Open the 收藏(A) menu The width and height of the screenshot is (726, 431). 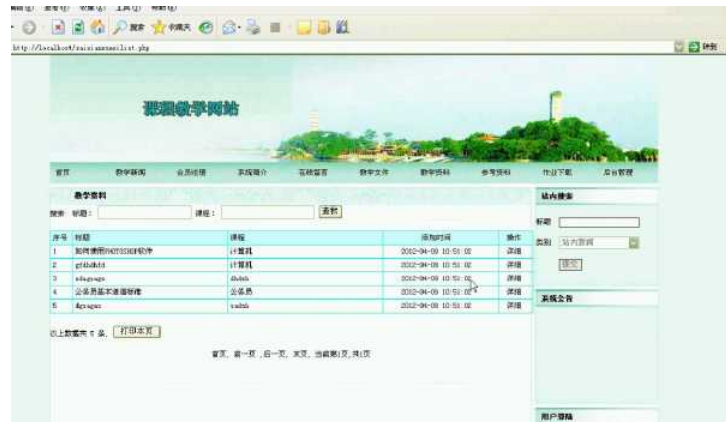[x=92, y=7]
